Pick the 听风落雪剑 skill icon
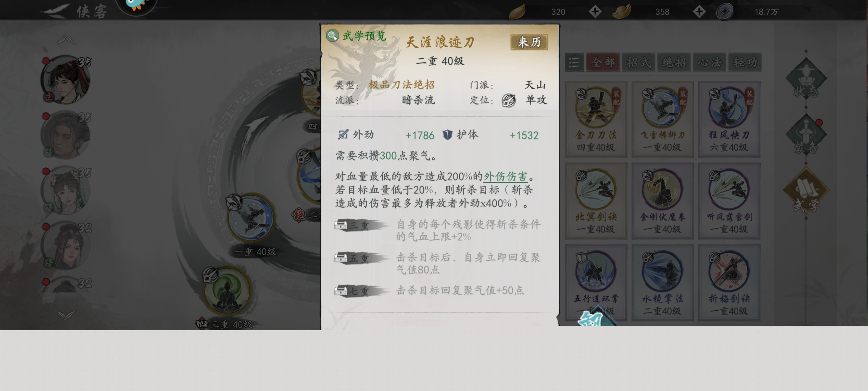 pos(729,190)
